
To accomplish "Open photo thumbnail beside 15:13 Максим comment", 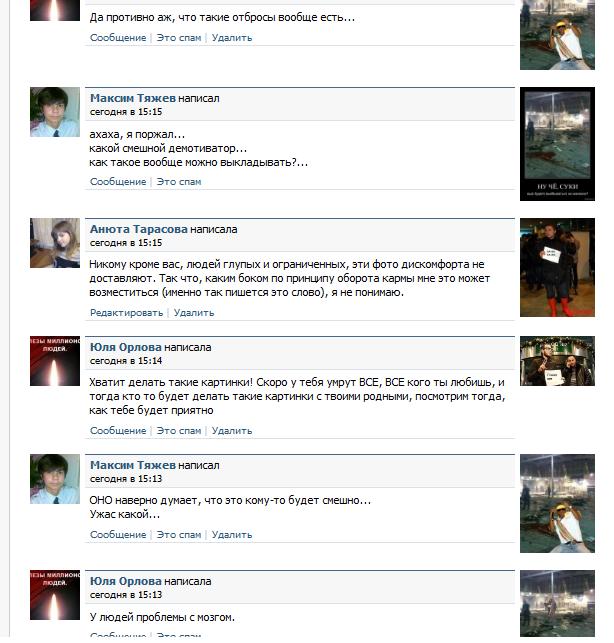I will (x=557, y=504).
